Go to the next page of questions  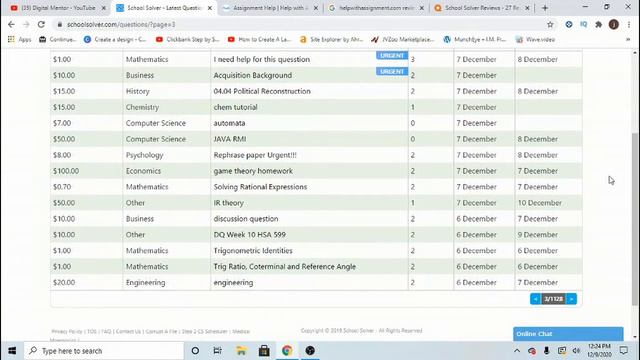click(571, 299)
